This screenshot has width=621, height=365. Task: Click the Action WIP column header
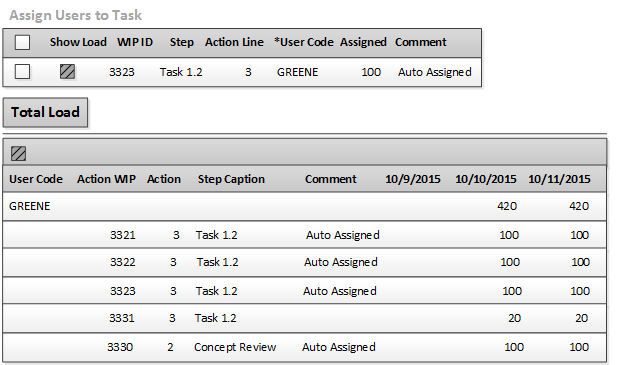pyautogui.click(x=106, y=179)
